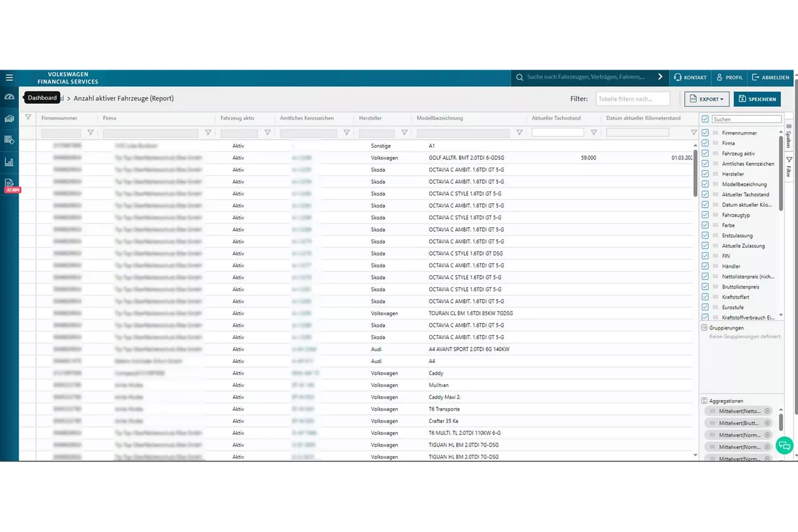Click the bar chart reports sidebar icon
The height and width of the screenshot is (532, 798).
point(9,162)
